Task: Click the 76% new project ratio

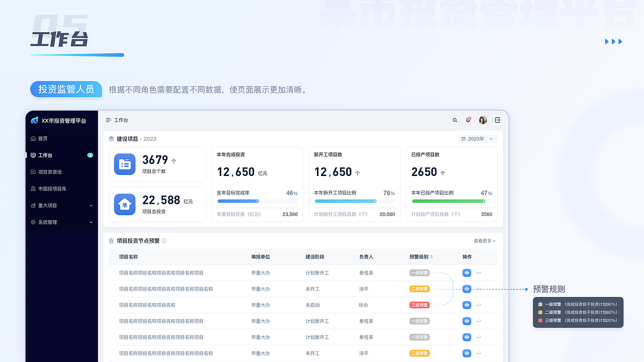Action: [389, 193]
